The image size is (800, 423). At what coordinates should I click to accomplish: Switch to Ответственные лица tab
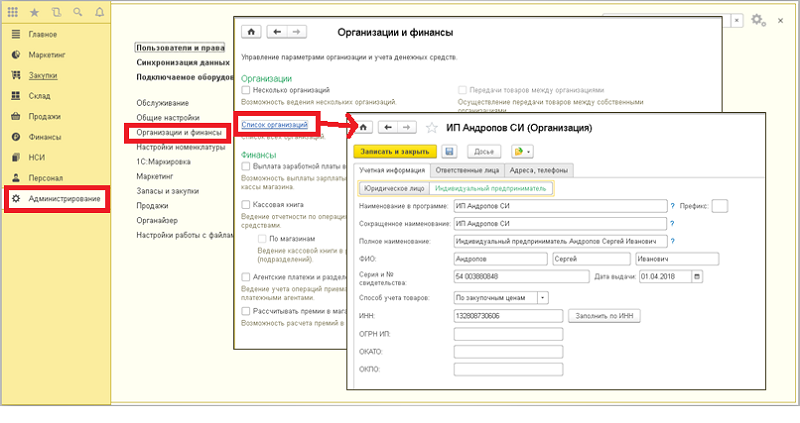click(x=467, y=170)
